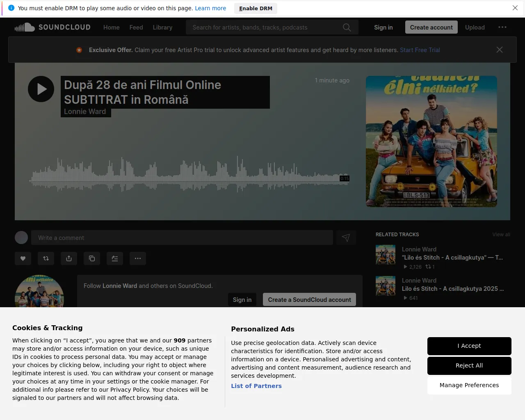Click View all related tracks

(501, 235)
